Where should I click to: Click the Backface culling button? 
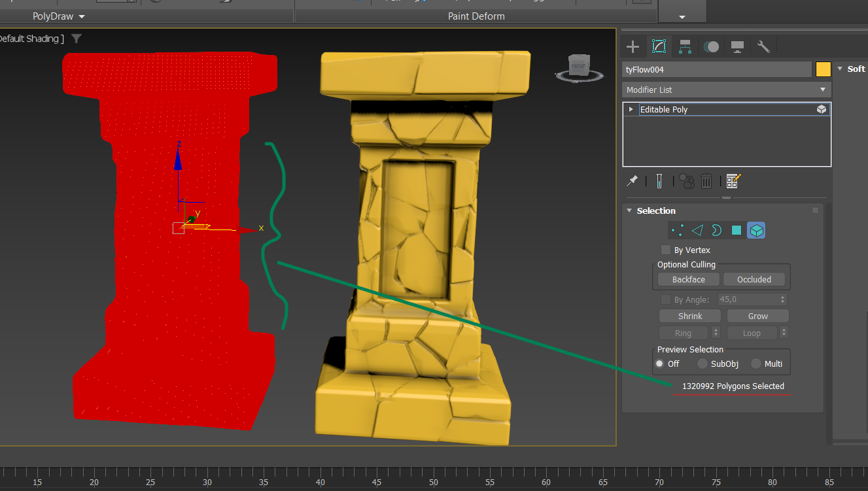point(688,279)
